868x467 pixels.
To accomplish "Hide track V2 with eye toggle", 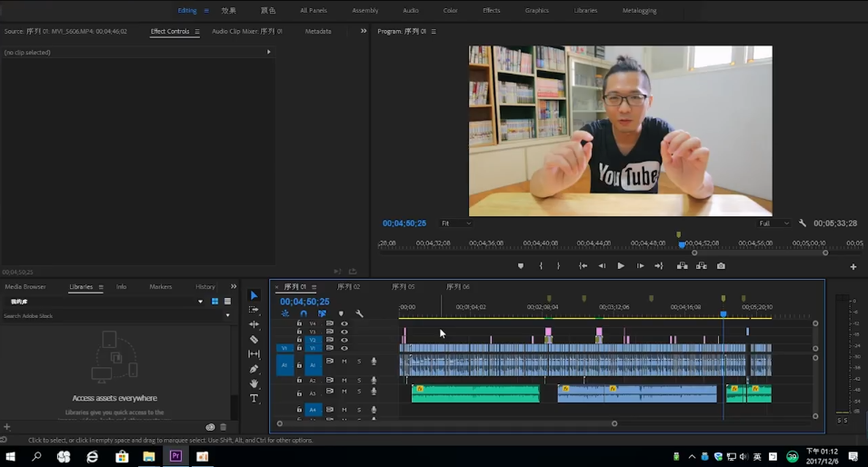I will (344, 340).
